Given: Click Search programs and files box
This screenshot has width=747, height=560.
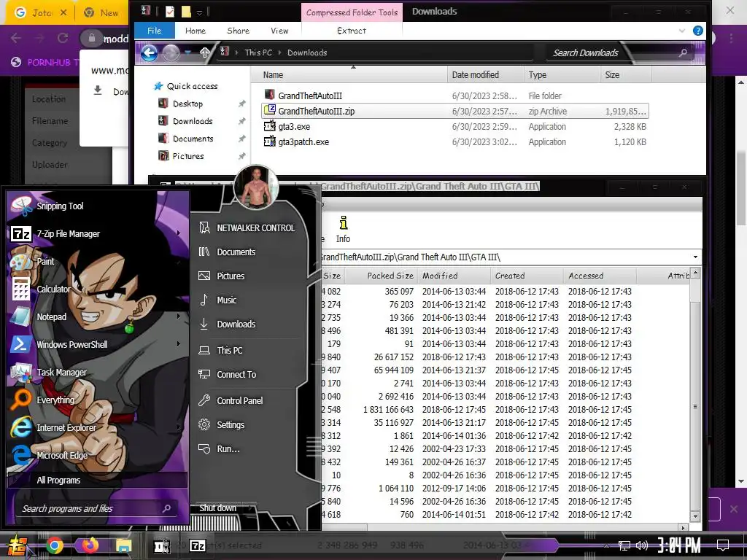Looking at the screenshot, I should [x=96, y=508].
